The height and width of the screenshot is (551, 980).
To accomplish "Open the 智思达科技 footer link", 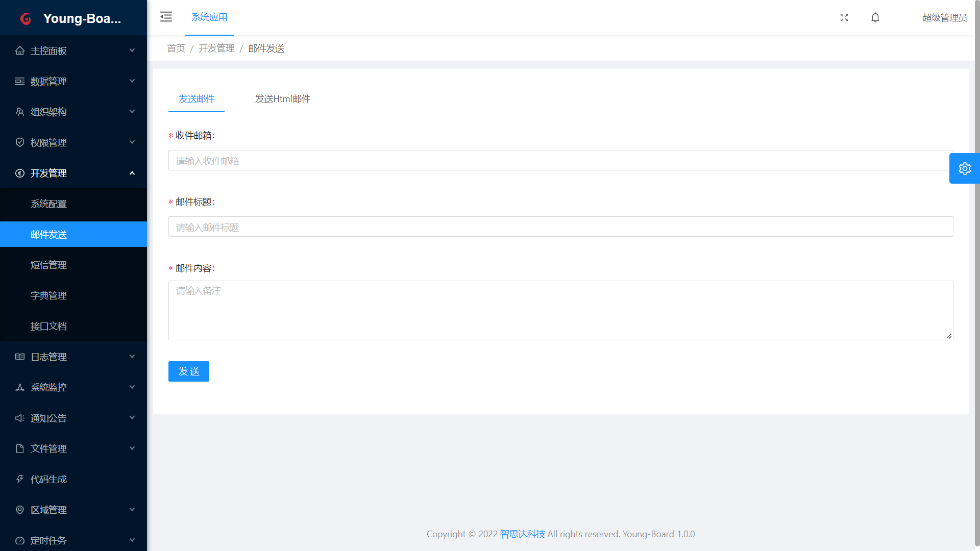I will (522, 534).
